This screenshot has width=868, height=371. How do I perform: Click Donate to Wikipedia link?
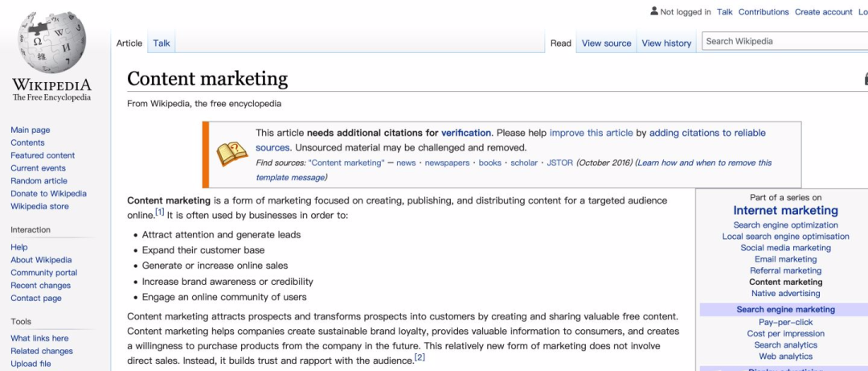[48, 194]
